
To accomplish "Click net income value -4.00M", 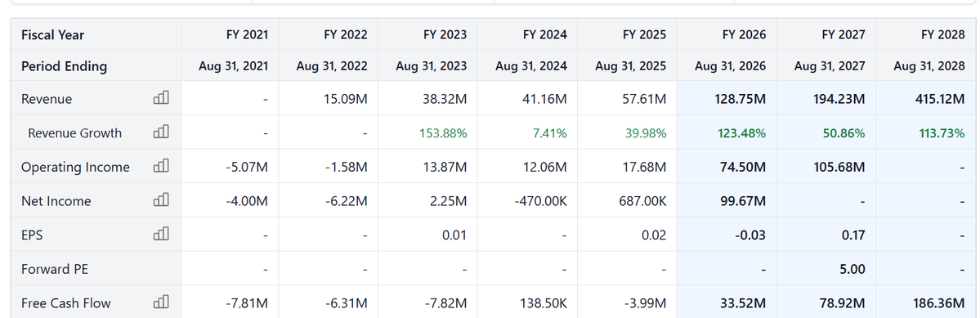I will (247, 201).
